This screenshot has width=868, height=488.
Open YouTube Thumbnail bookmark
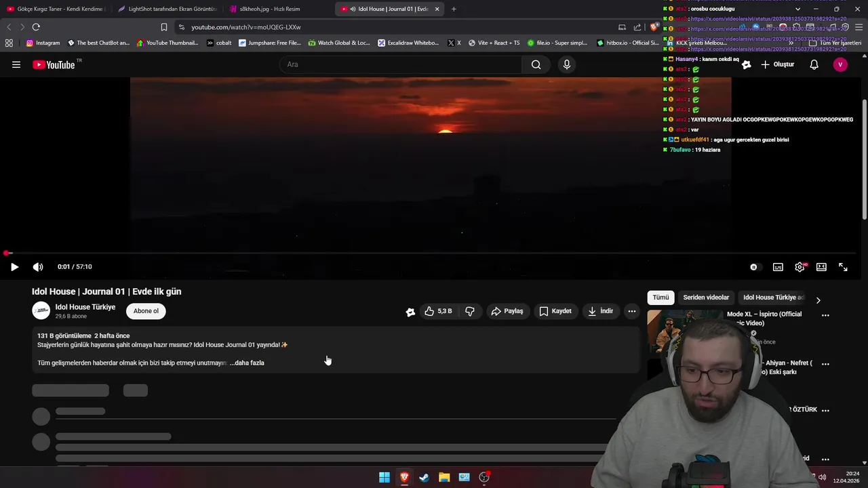[167, 43]
